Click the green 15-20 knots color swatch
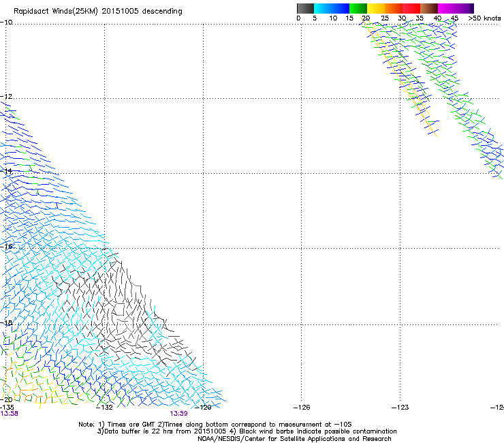The width and height of the screenshot is (504, 443). [358, 8]
